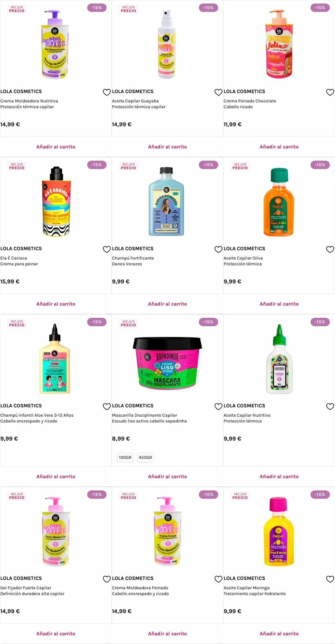This screenshot has height=644, width=335.
Task: Choose the 450GR size variant
Action: [145, 457]
